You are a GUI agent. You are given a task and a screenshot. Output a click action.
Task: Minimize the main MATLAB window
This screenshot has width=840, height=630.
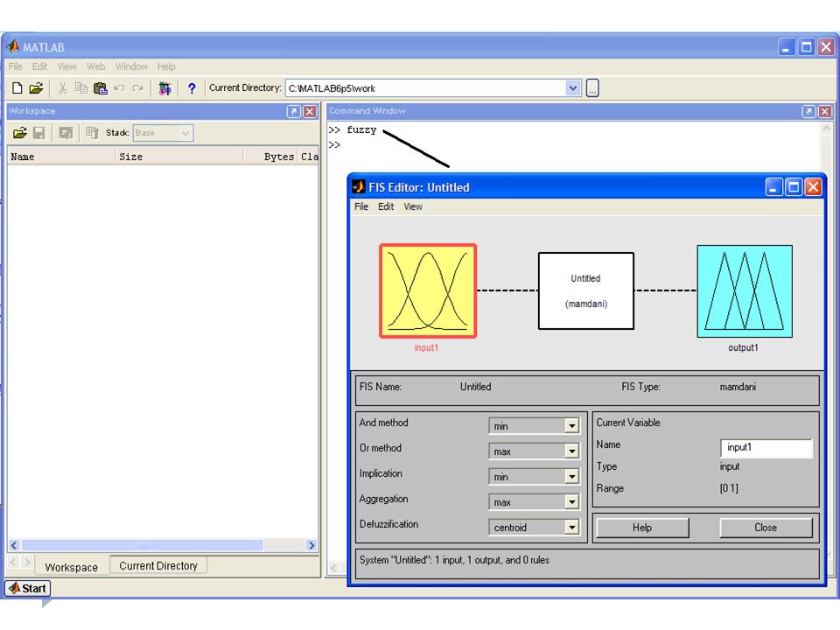(x=786, y=47)
